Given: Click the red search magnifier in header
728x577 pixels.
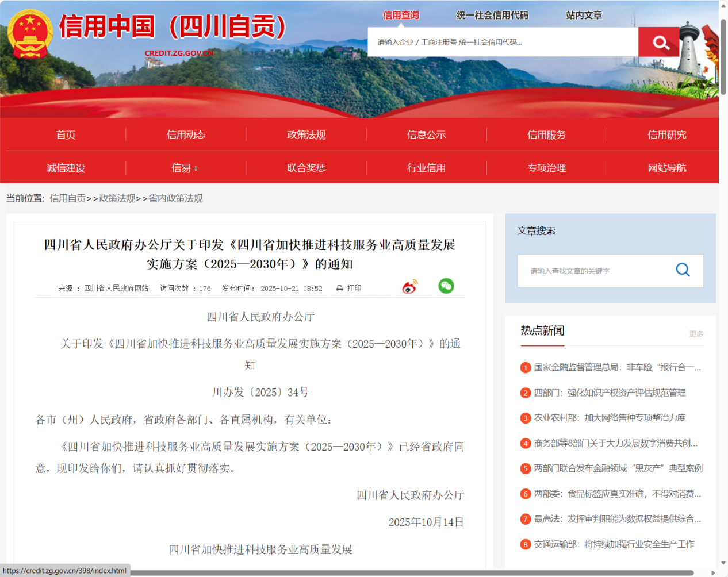Looking at the screenshot, I should point(659,41).
